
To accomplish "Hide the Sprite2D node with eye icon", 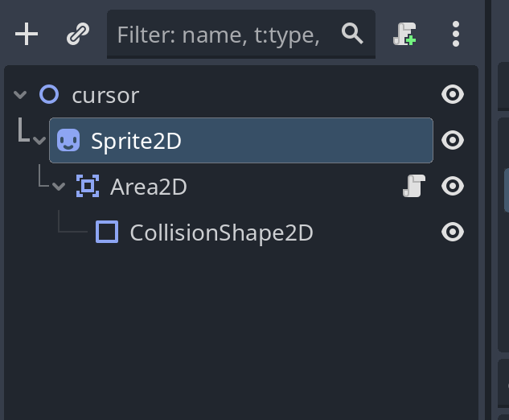I will tap(453, 140).
